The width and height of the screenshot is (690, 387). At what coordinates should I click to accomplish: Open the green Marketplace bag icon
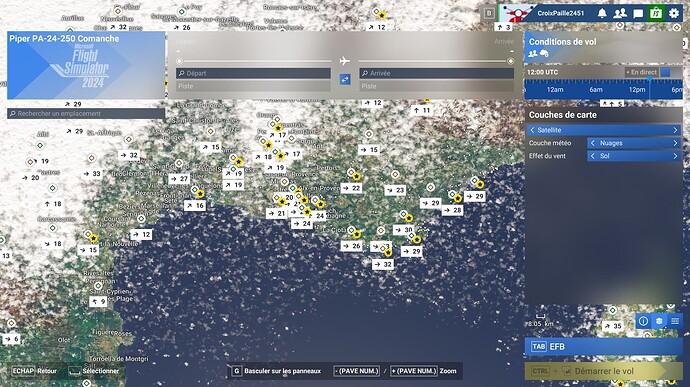[x=656, y=13]
